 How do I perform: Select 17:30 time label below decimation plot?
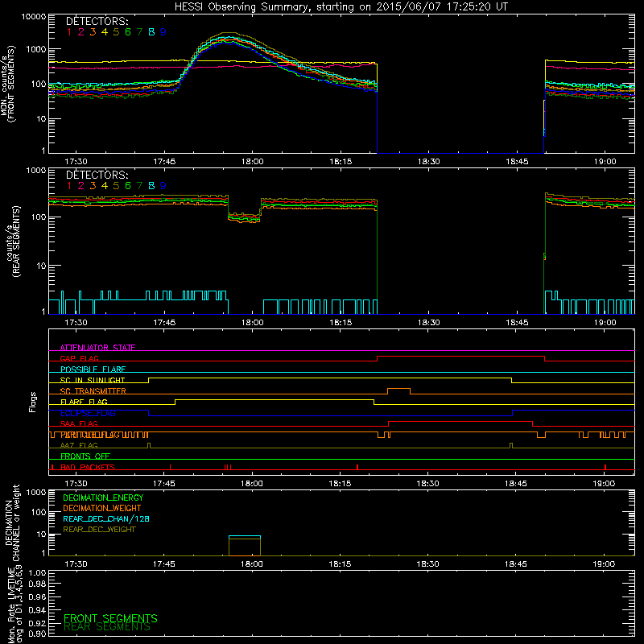click(76, 564)
